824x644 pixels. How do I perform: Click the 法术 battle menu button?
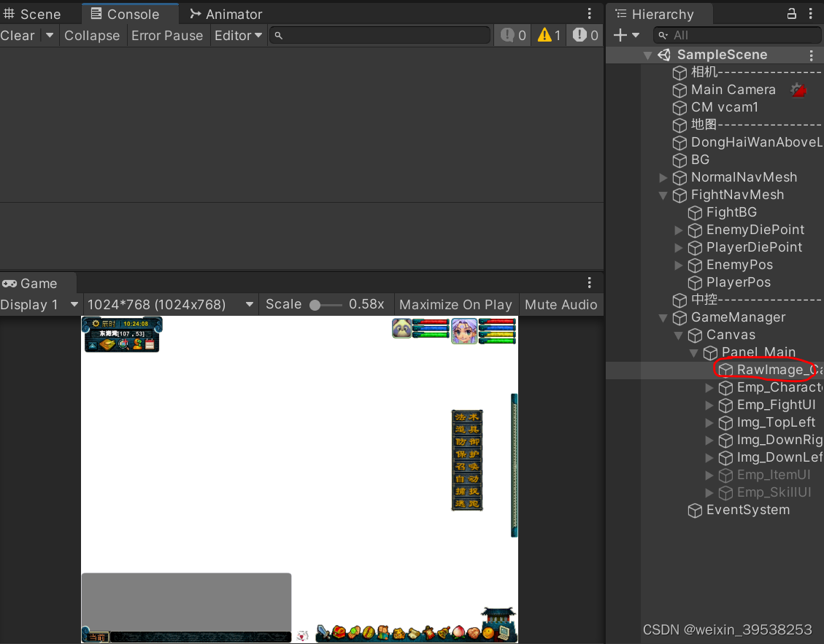click(466, 417)
